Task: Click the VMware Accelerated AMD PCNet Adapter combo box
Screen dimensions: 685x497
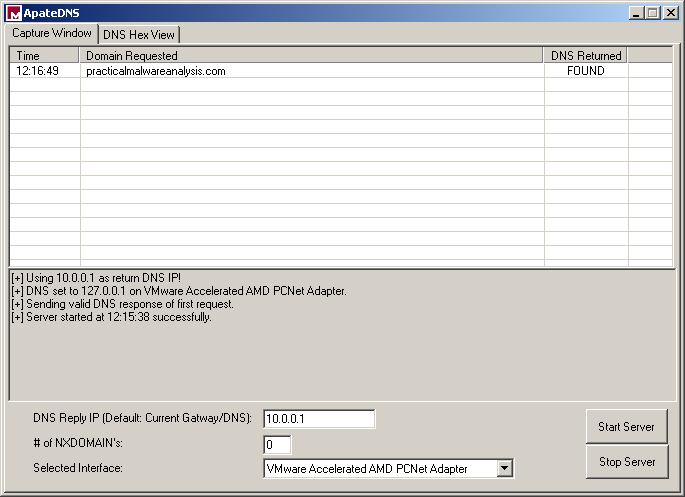Action: coord(388,468)
